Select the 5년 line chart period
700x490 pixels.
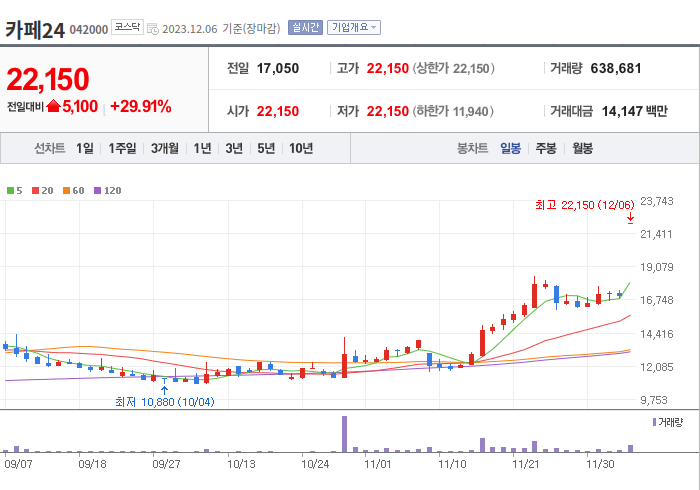(266, 148)
